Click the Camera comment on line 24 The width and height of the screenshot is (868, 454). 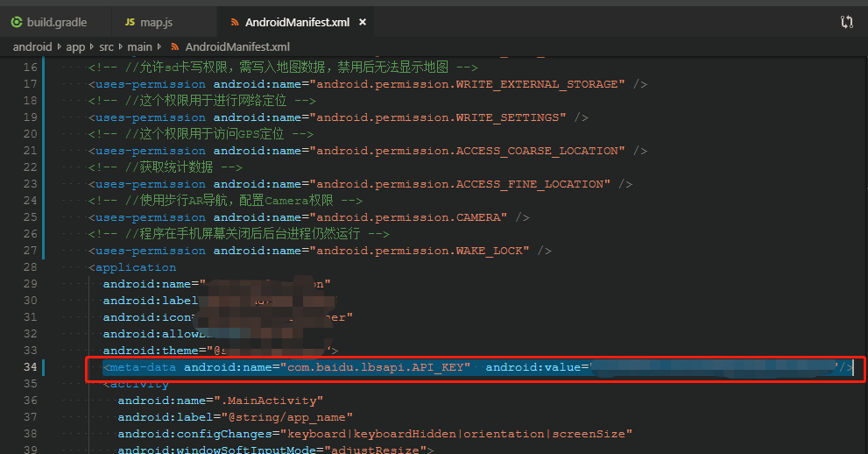tap(225, 201)
